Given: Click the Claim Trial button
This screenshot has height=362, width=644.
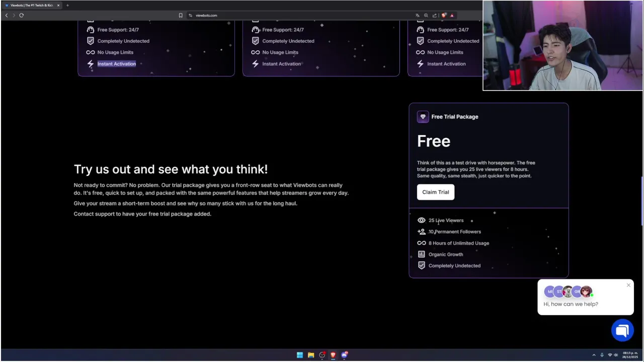Looking at the screenshot, I should tap(436, 192).
